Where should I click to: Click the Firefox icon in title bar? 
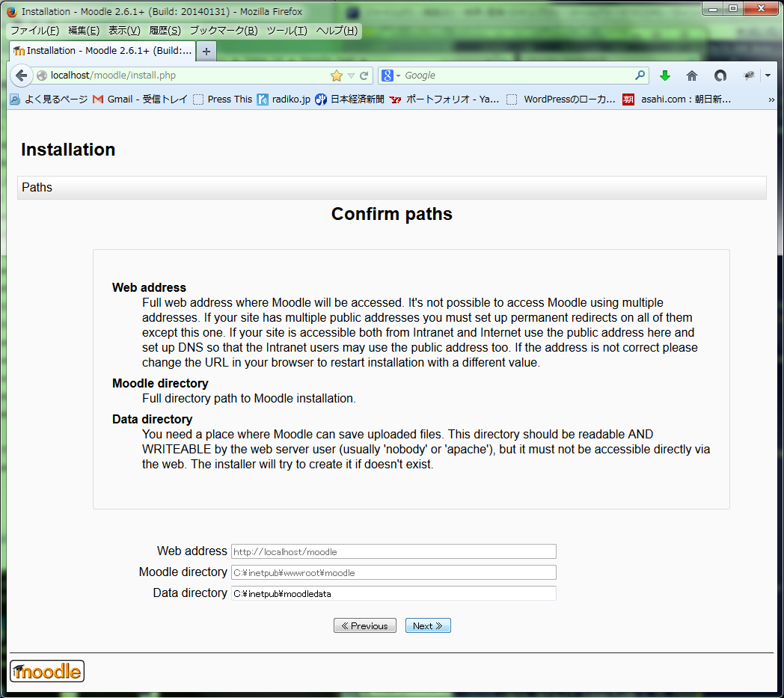pyautogui.click(x=12, y=11)
